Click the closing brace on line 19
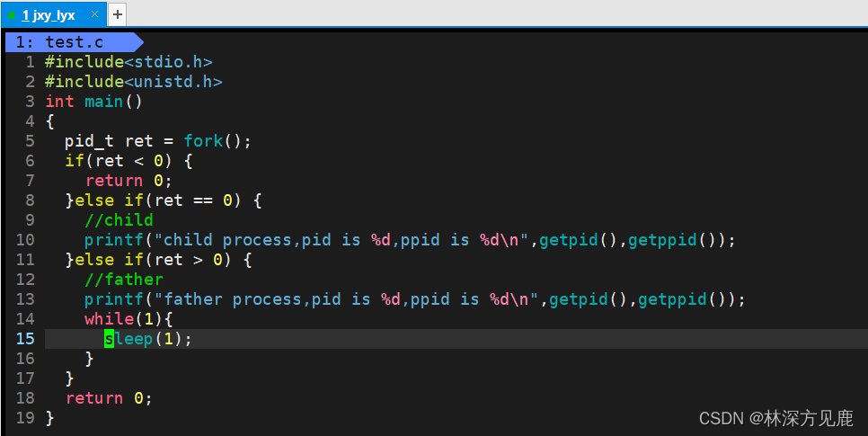868x436 pixels. click(x=49, y=418)
